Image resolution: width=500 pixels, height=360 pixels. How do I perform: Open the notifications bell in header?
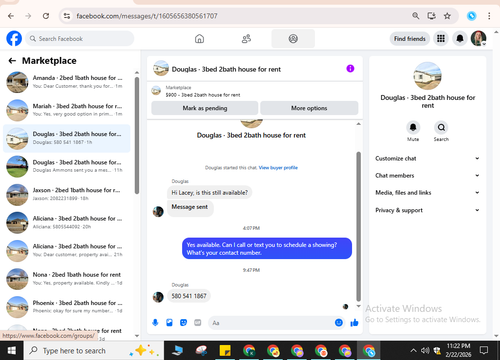tap(460, 39)
